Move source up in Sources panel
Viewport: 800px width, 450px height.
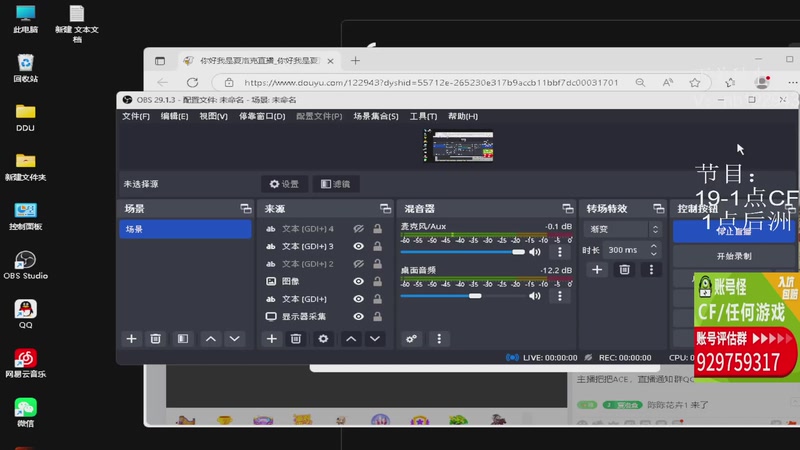(x=351, y=339)
